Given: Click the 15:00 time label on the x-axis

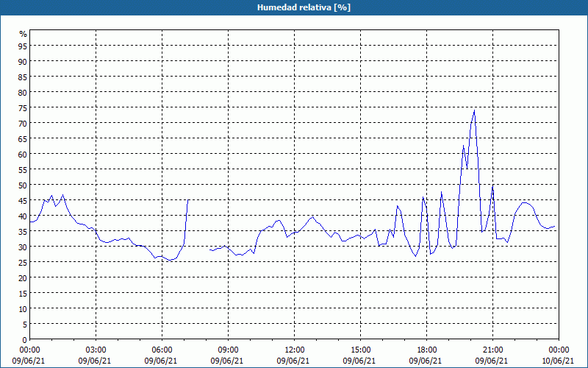Looking at the screenshot, I should 360,350.
